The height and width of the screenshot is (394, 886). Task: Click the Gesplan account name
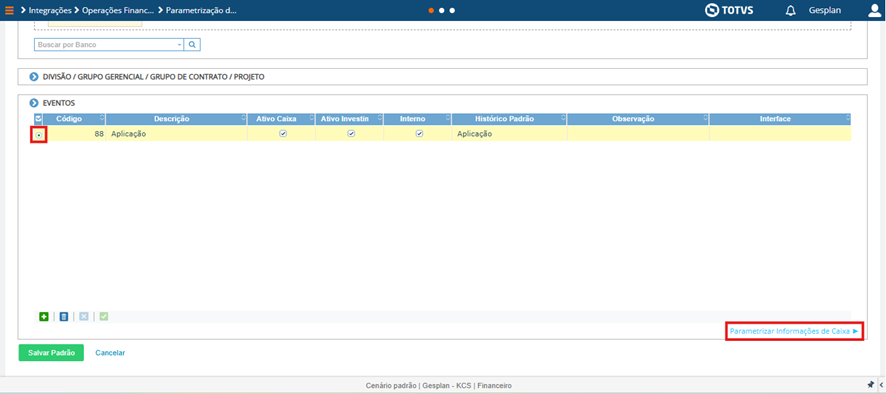pos(824,10)
